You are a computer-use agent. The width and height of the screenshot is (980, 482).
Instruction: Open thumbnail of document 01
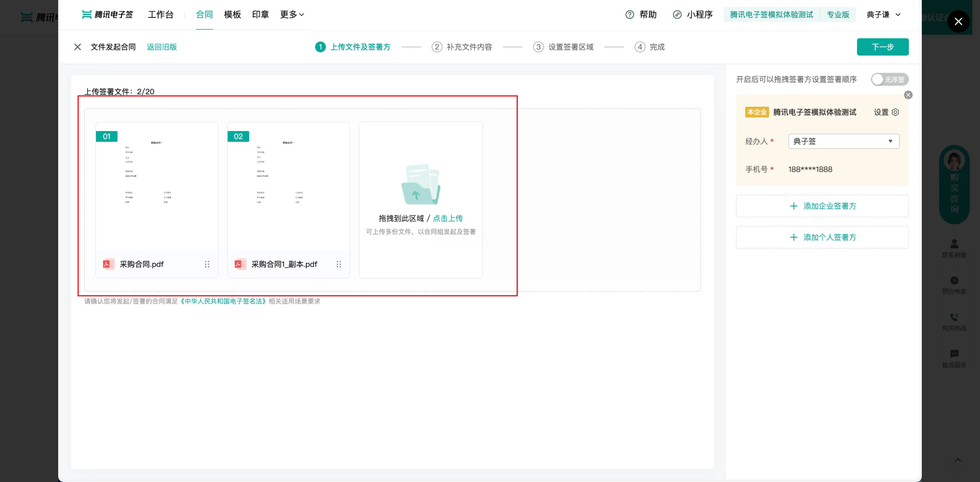click(157, 187)
